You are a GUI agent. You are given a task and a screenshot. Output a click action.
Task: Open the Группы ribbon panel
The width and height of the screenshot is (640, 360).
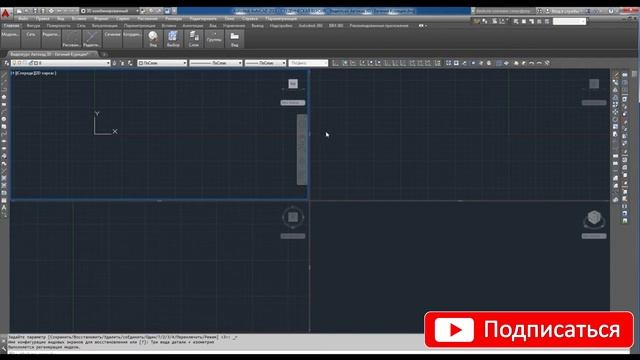[x=214, y=39]
